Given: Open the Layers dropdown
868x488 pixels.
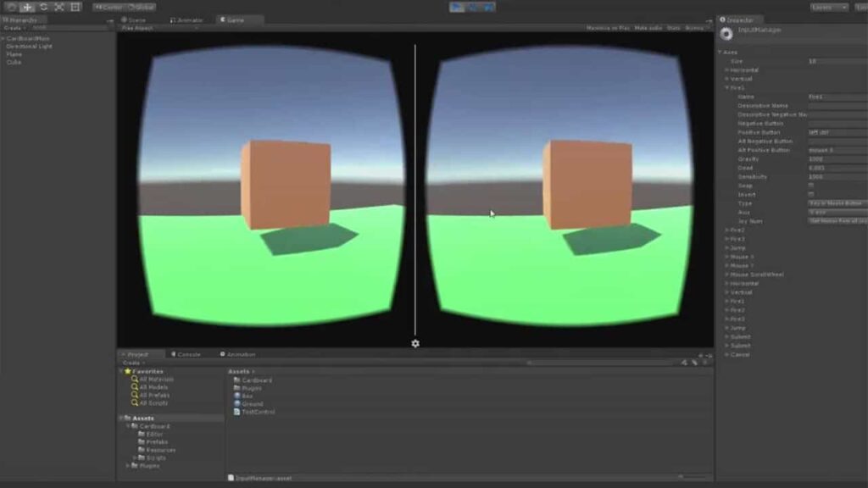Looking at the screenshot, I should pyautogui.click(x=829, y=7).
